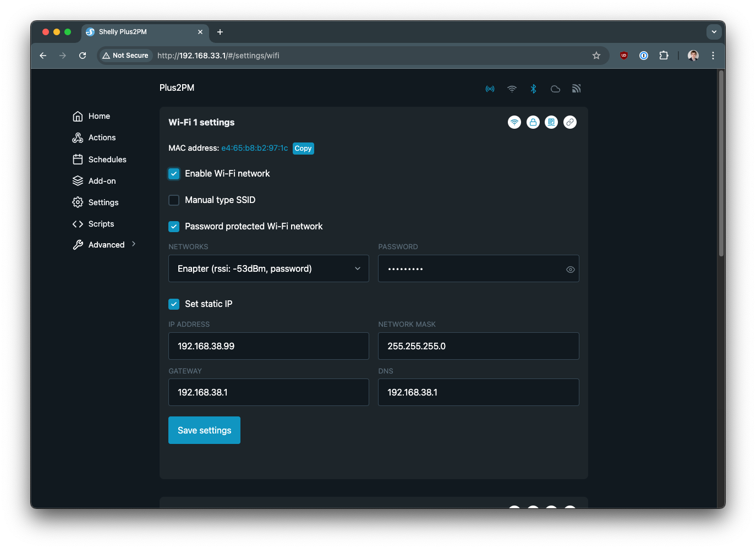Go back in the browser
This screenshot has height=549, width=756.
point(43,56)
